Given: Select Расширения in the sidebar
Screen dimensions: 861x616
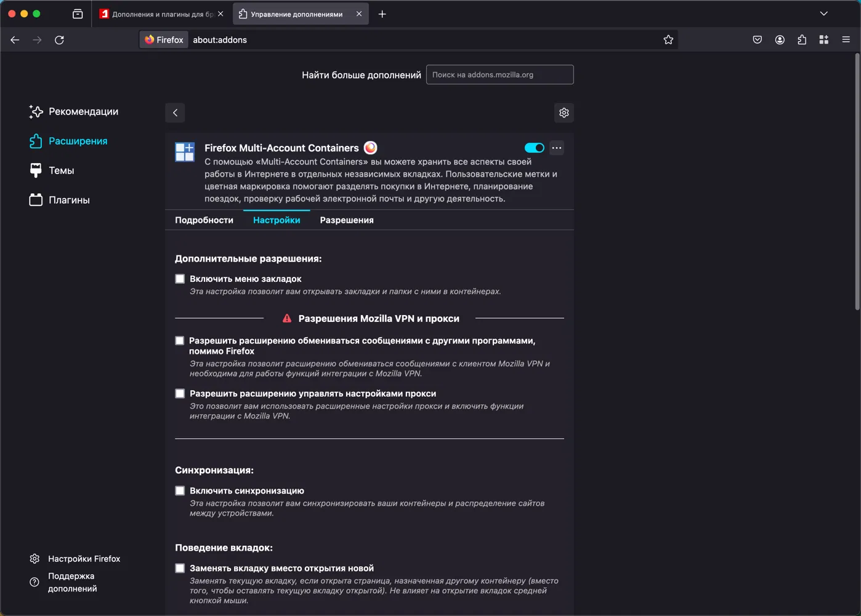Looking at the screenshot, I should coord(68,141).
